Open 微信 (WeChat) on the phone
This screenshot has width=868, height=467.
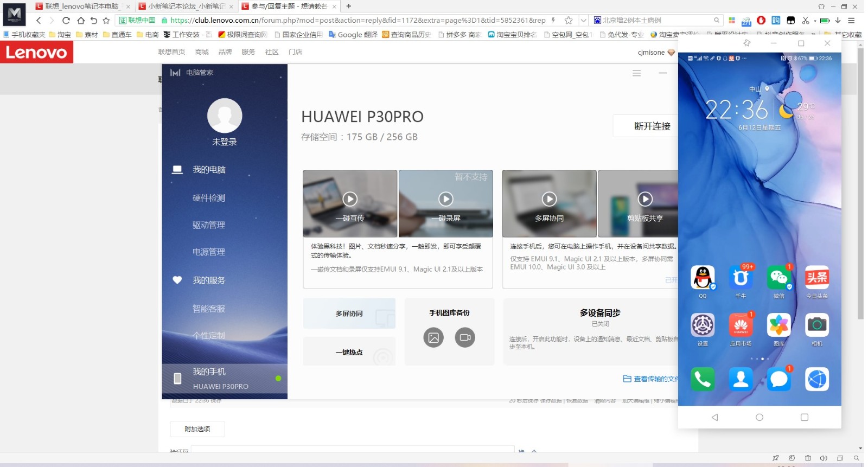[x=779, y=278]
